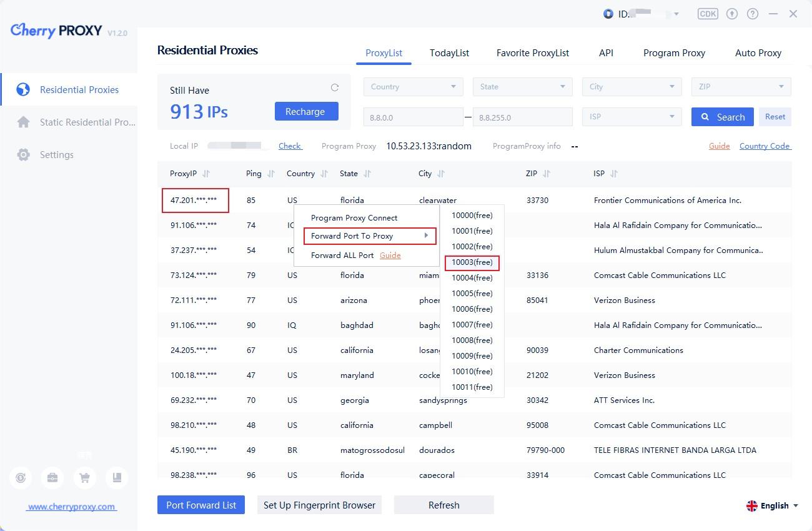This screenshot has height=531, width=812.
Task: Click the shopping cart icon in sidebar
Action: (x=84, y=478)
